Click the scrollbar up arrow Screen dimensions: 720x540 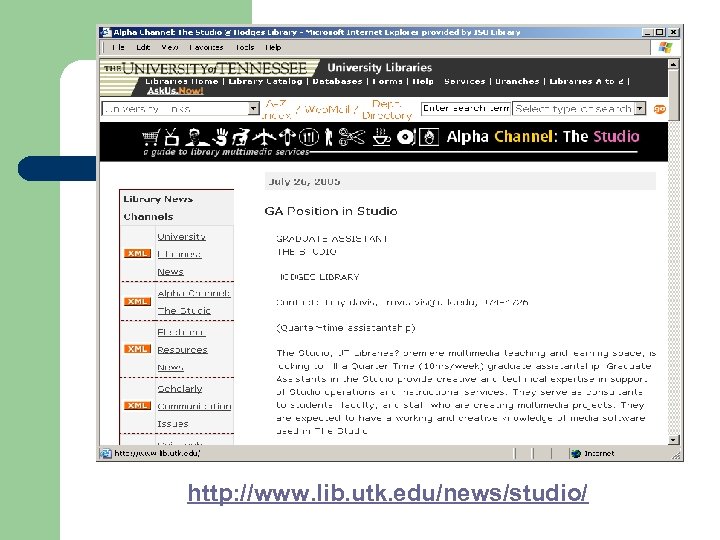[673, 64]
